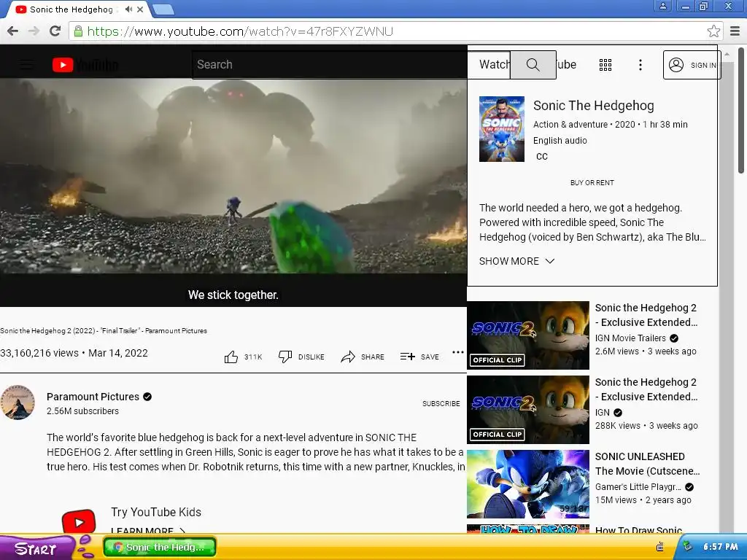
Task: Expand movie description with SHOW MORE
Action: 516,261
